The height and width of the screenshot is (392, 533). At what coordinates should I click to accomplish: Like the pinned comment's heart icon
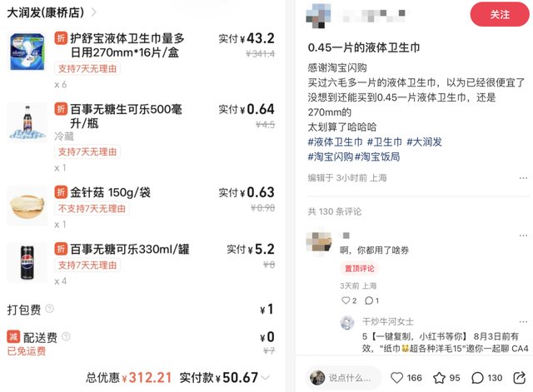point(346,300)
